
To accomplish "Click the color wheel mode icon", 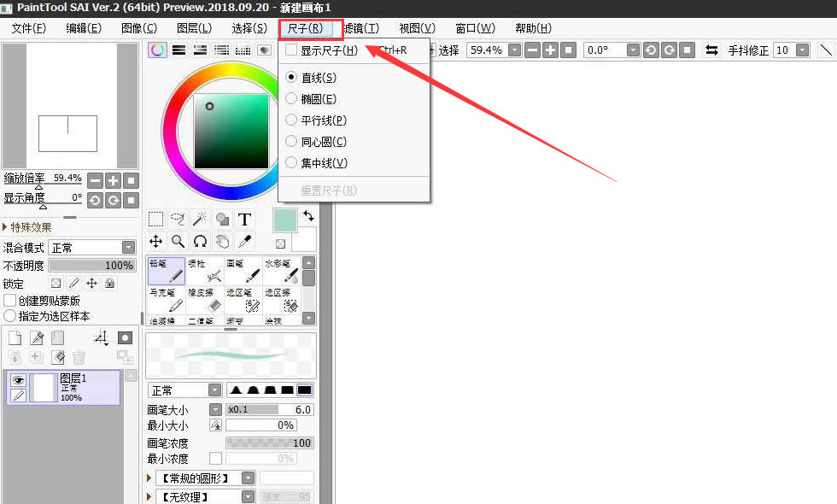I will pyautogui.click(x=157, y=50).
